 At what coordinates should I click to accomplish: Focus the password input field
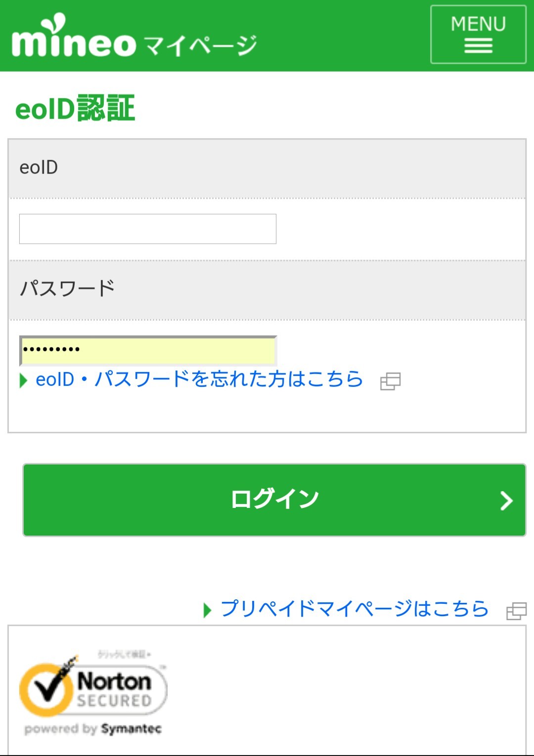[x=147, y=350]
